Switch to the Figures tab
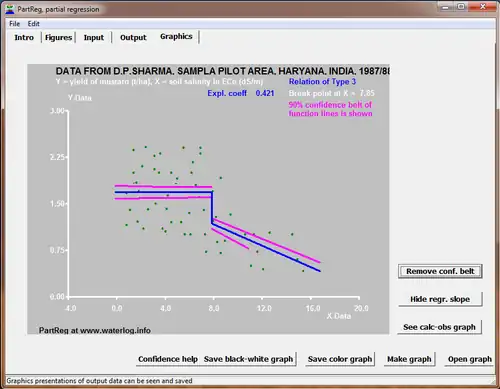Viewport: 500px width, 389px height. (x=58, y=37)
